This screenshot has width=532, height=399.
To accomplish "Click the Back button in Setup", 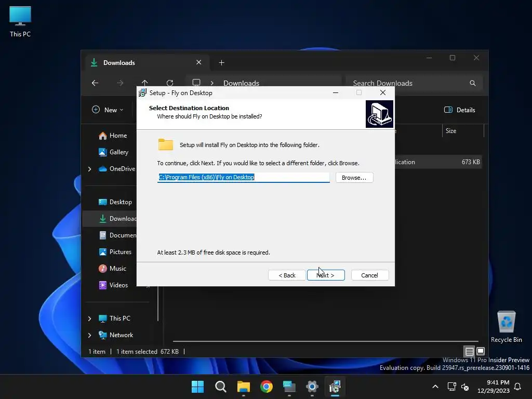I will tap(287, 275).
